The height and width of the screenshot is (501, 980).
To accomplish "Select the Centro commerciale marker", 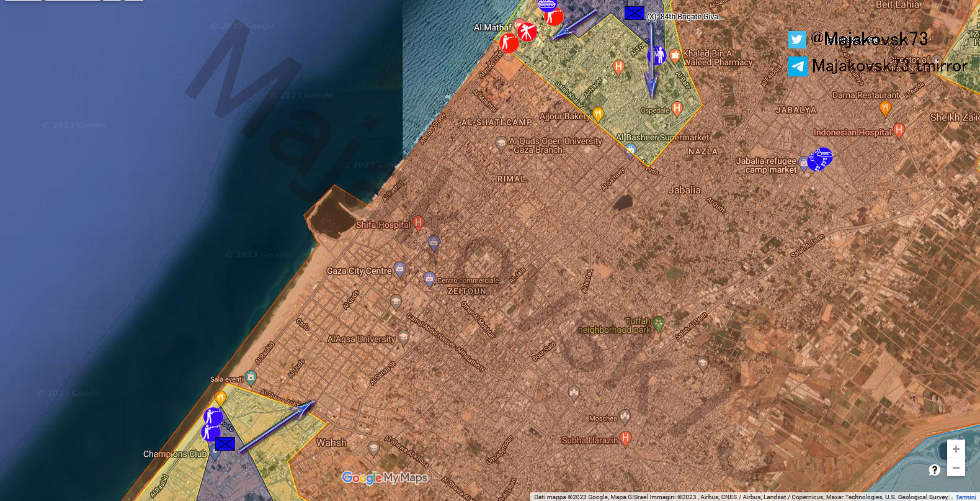I will [x=429, y=279].
